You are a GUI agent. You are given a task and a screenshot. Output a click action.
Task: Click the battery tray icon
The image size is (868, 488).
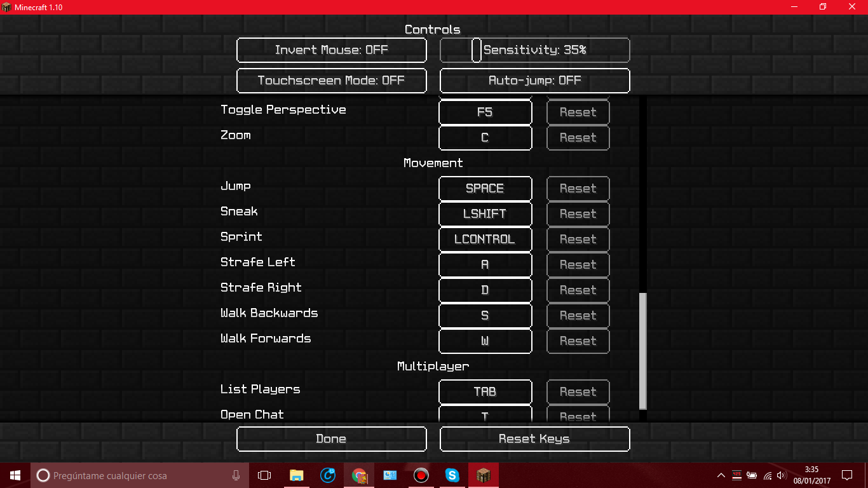[752, 475]
